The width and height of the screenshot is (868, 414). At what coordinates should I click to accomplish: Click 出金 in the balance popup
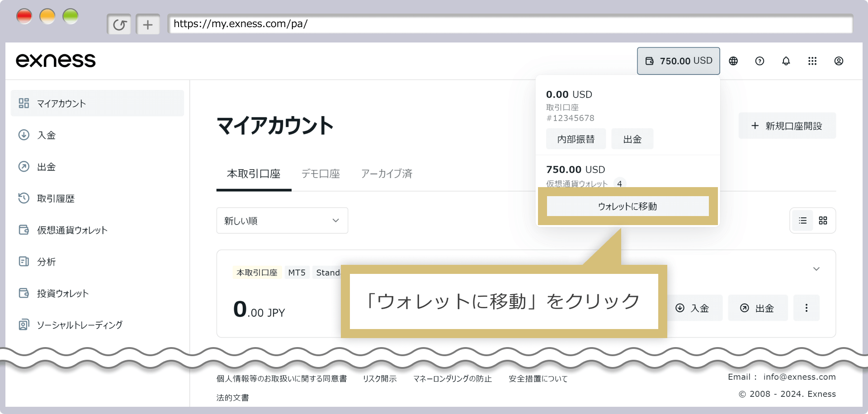tap(632, 139)
